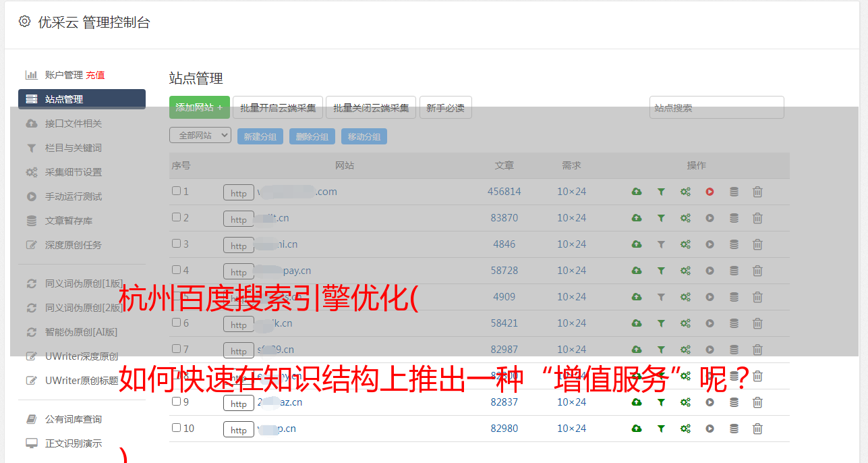This screenshot has width=868, height=463.
Task: Go to 手动运行测试 in the sidebar
Action: click(x=74, y=196)
